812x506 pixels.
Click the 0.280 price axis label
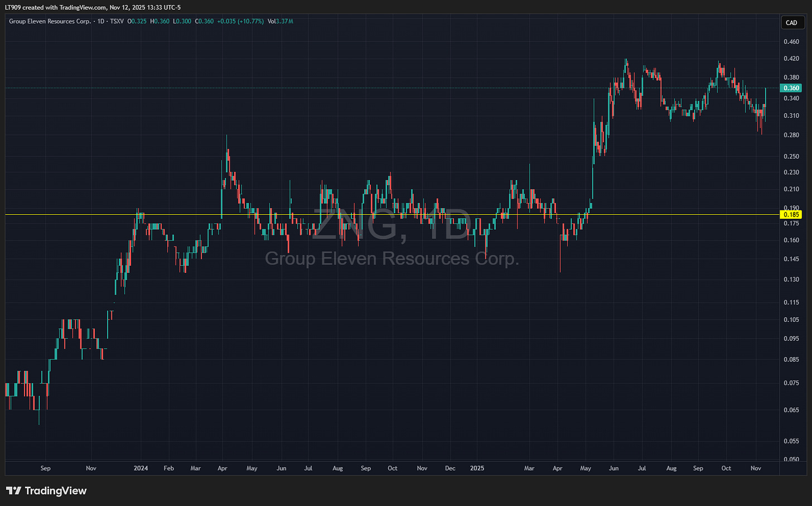791,135
